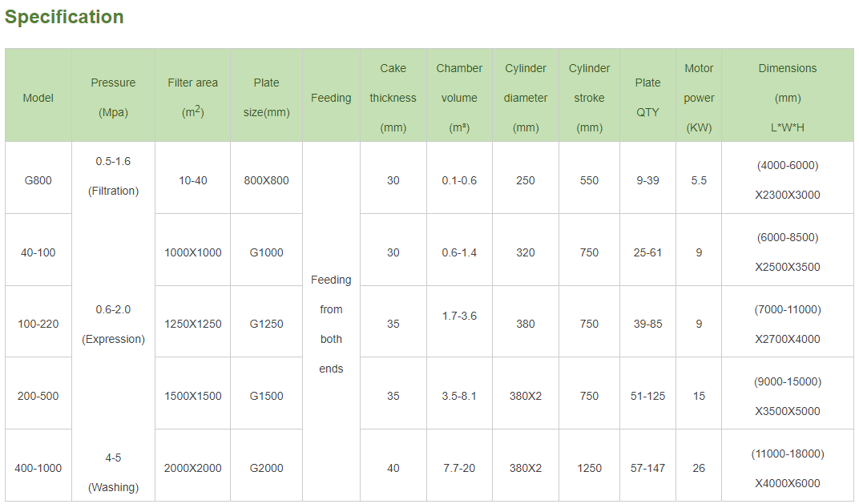Select the 800X800 plate size cell
This screenshot has width=859, height=504.
[x=266, y=180]
